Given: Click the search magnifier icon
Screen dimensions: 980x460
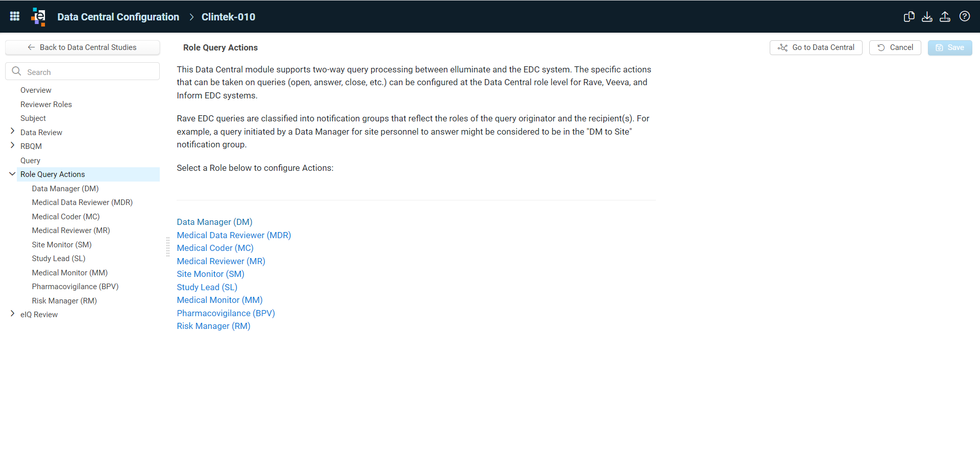Looking at the screenshot, I should coord(16,71).
